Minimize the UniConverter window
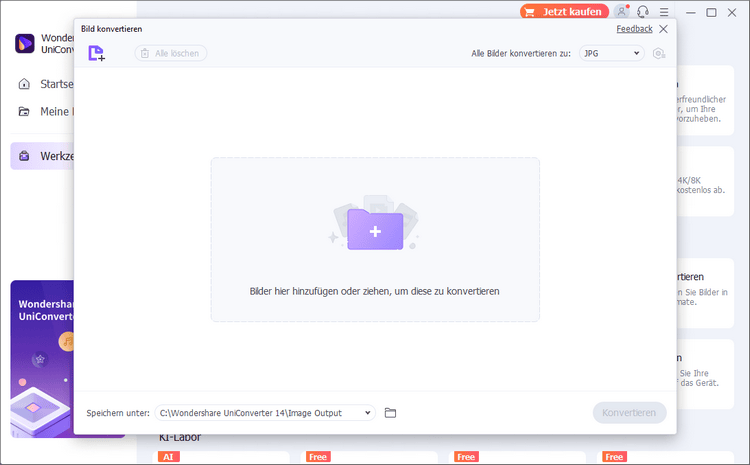This screenshot has width=750, height=465. (x=691, y=12)
